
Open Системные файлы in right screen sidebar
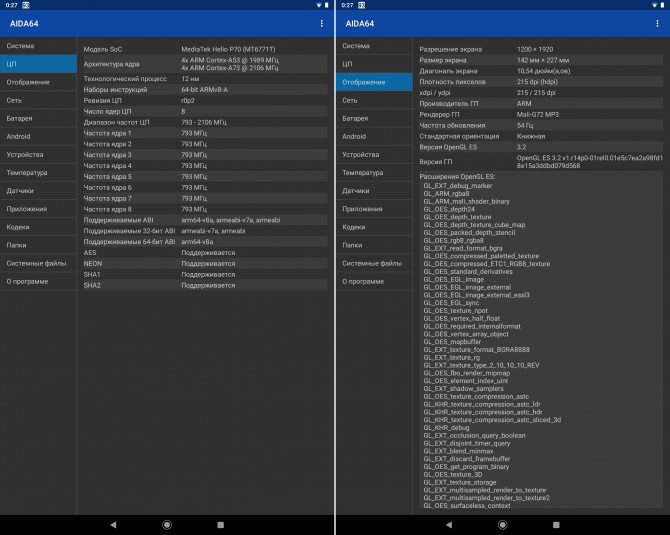pos(374,263)
